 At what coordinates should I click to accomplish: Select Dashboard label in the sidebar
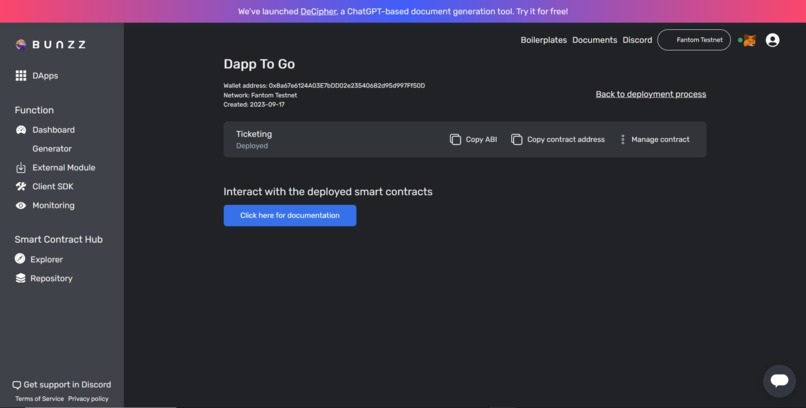(53, 130)
